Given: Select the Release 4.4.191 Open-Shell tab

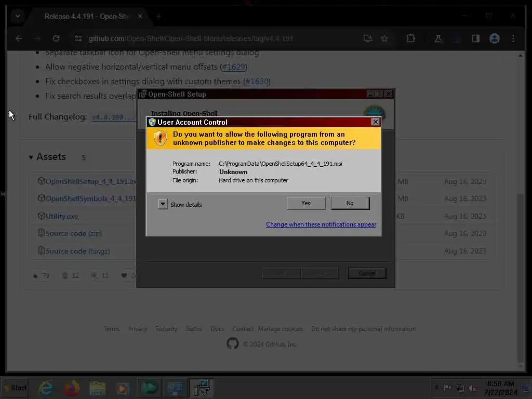Looking at the screenshot, I should coord(87,16).
